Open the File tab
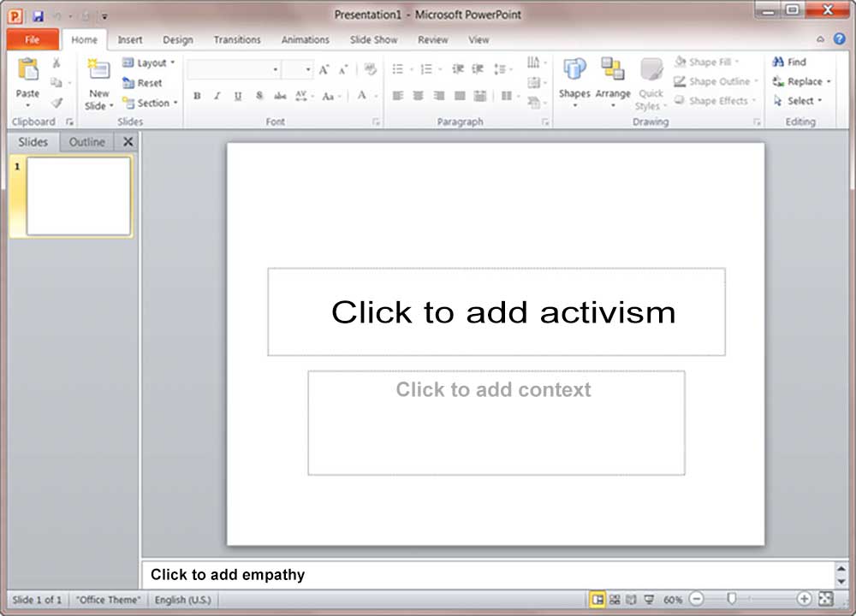The image size is (856, 616). pyautogui.click(x=33, y=39)
